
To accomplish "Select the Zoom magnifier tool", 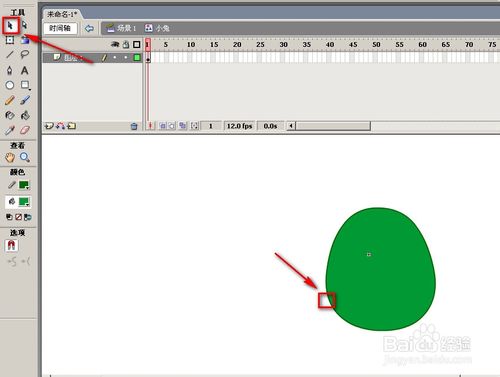I will point(25,157).
